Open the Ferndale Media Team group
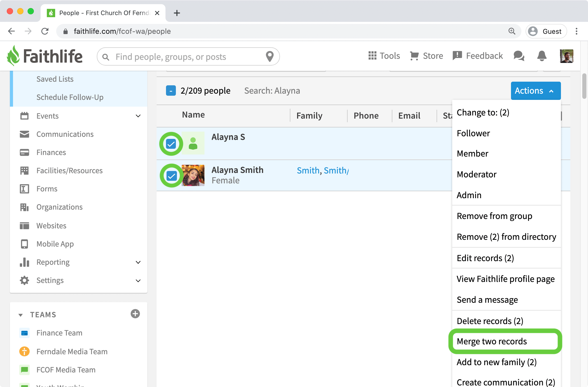This screenshot has width=588, height=387. tap(72, 351)
